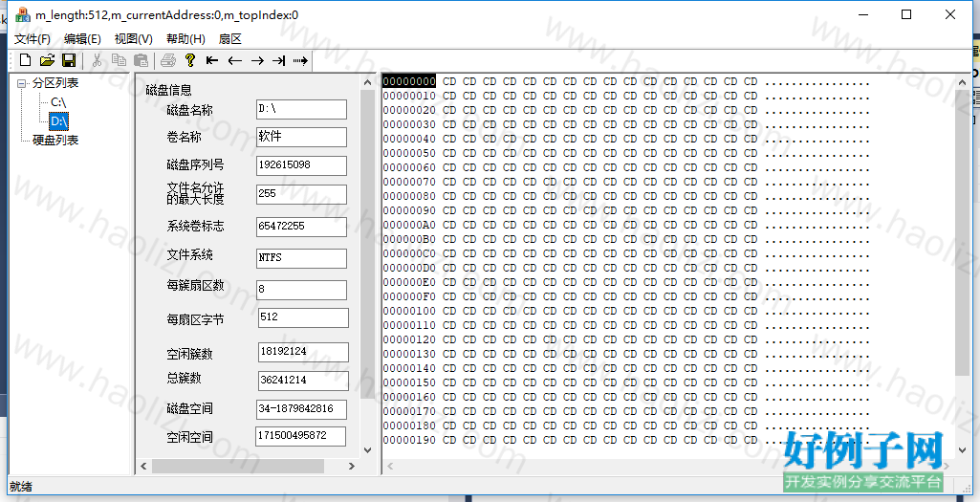The image size is (980, 502).
Task: Click the info panel vertical scrollbar thumb
Action: pos(367,244)
